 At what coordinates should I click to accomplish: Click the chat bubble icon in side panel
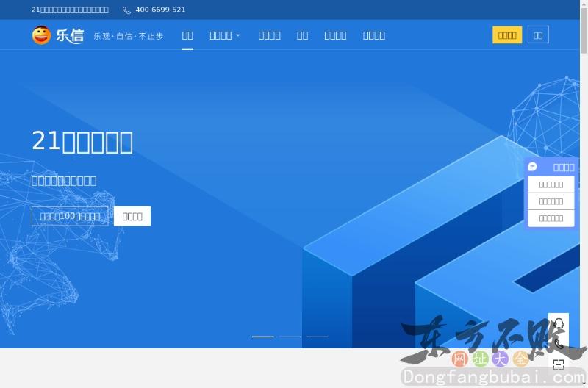pos(533,167)
